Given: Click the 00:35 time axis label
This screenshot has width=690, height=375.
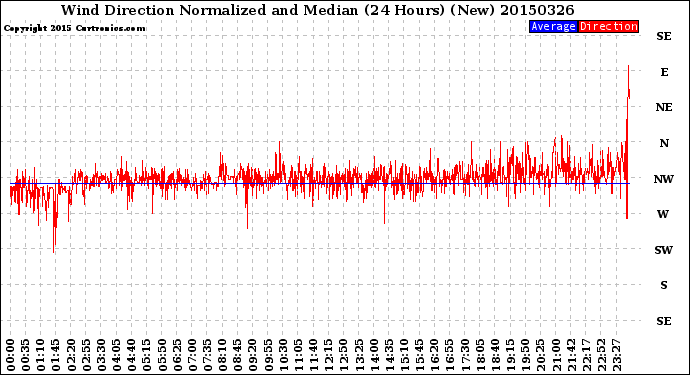Looking at the screenshot, I should click(x=26, y=355).
